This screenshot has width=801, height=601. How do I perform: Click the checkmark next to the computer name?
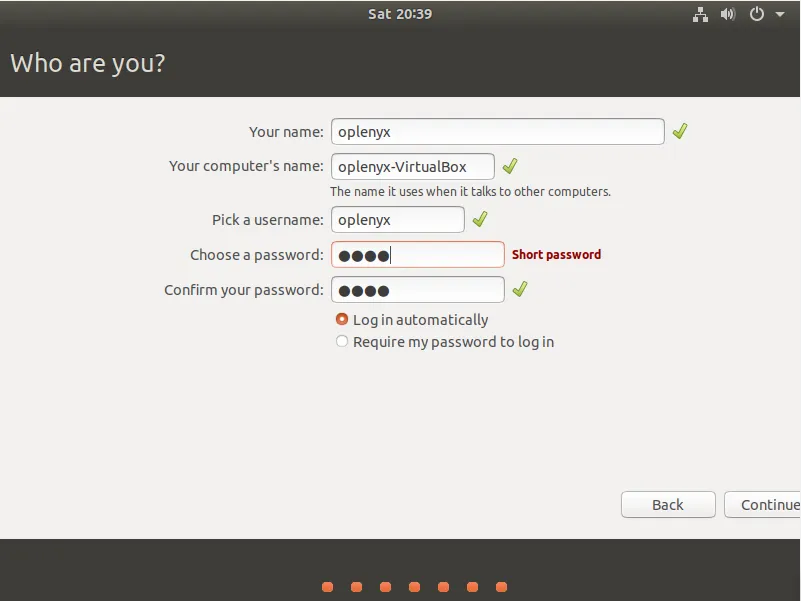(510, 166)
